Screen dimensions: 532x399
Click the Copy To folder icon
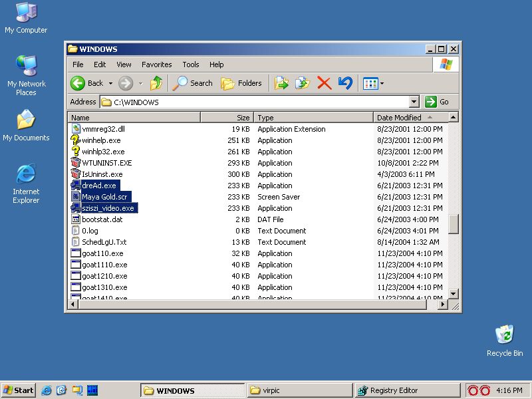click(303, 83)
